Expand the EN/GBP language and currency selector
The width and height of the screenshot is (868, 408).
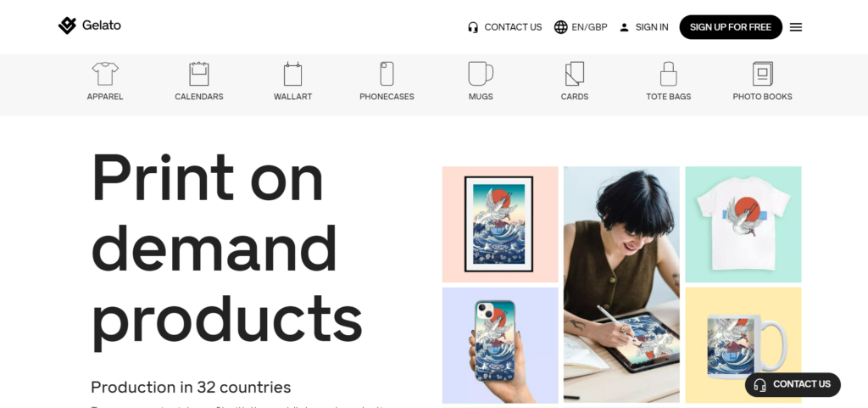pos(581,27)
